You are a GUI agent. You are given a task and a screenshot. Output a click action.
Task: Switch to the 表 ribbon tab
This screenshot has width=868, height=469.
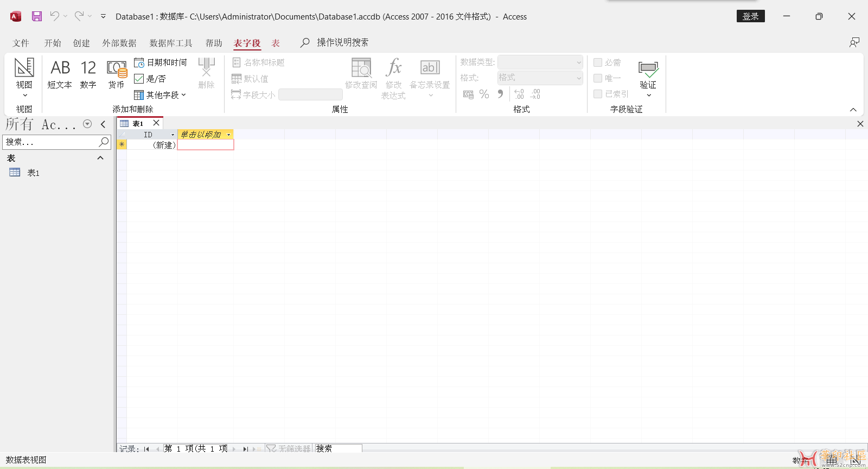(x=276, y=43)
